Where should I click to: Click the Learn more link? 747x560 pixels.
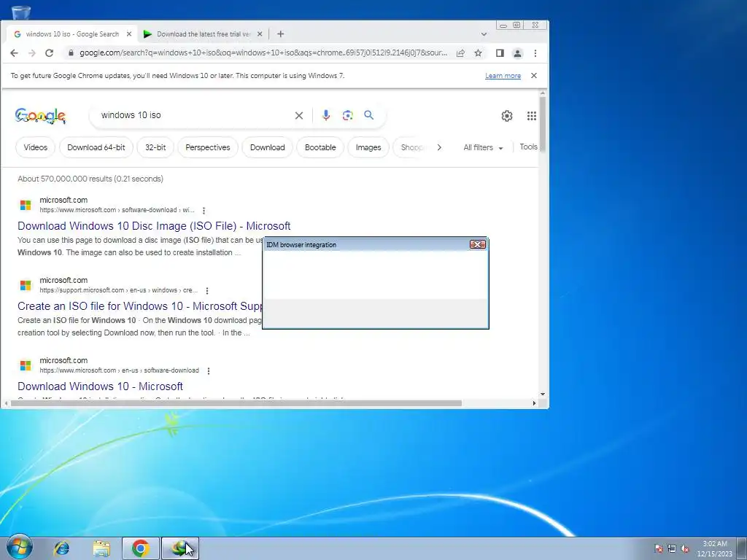coord(503,76)
